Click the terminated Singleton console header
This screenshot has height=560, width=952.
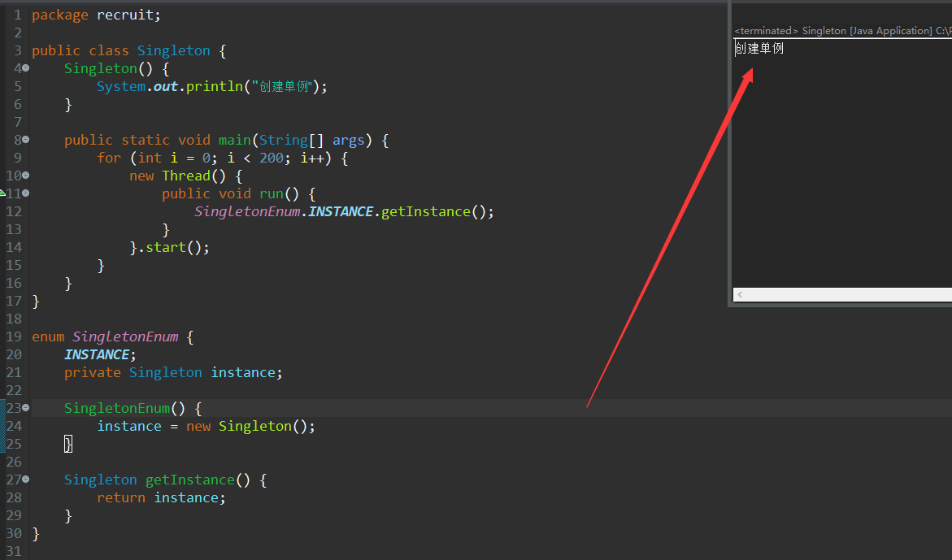(x=843, y=31)
